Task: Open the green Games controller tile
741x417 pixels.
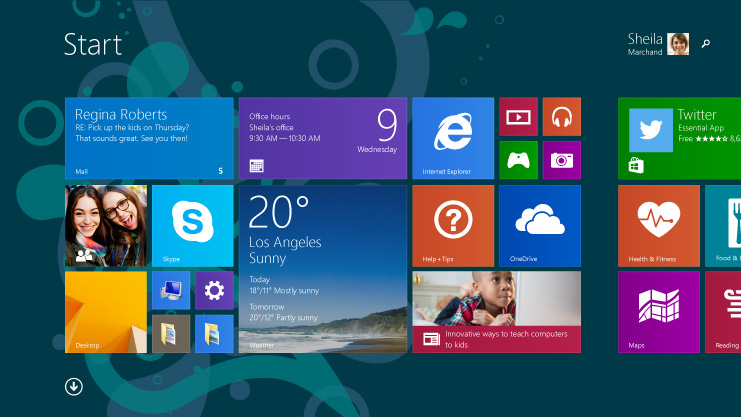Action: tap(518, 160)
